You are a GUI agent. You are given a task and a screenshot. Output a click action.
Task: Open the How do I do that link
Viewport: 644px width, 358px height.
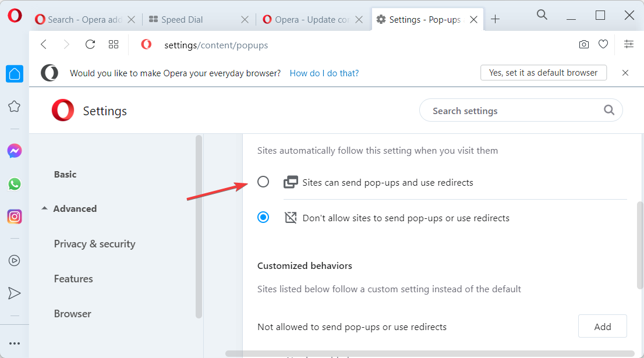324,73
